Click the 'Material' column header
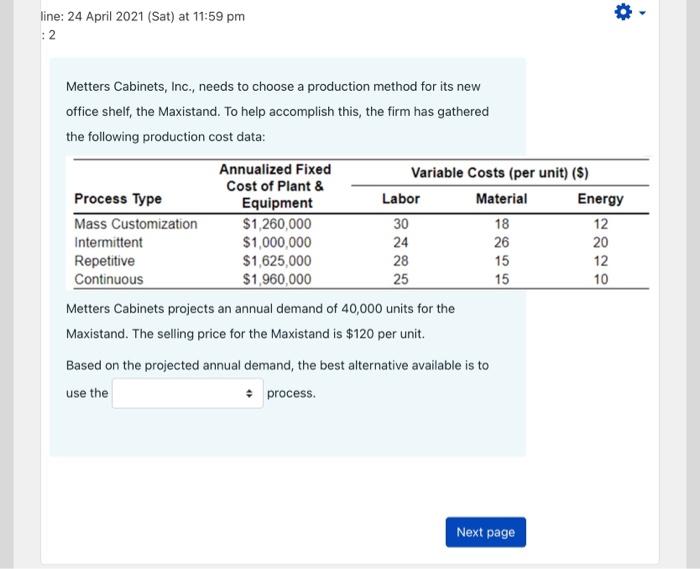 pos(501,199)
